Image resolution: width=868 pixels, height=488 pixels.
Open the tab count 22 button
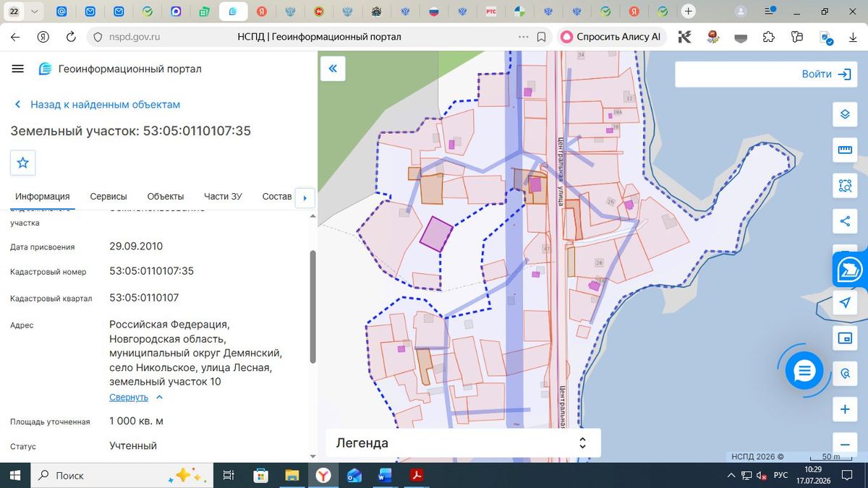click(x=14, y=12)
